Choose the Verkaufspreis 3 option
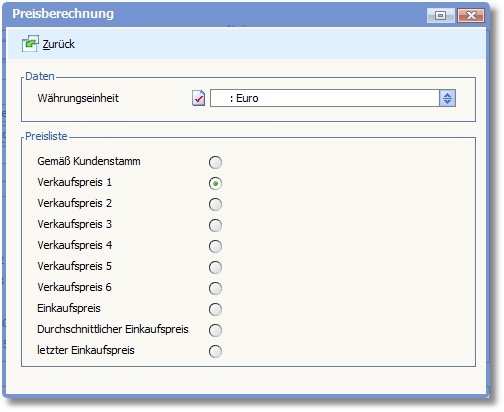This screenshot has height=412, width=504. [215, 225]
